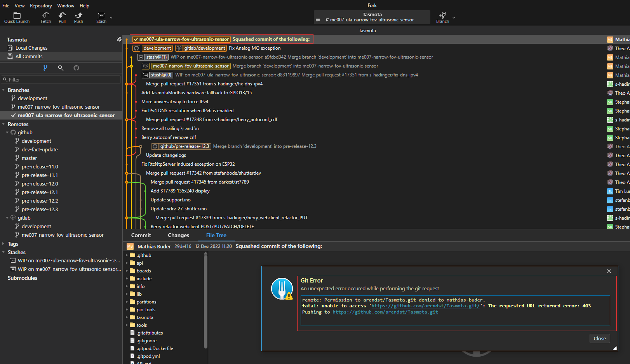Image resolution: width=630 pixels, height=364 pixels.
Task: Click the commit search magnifier icon
Action: point(61,68)
